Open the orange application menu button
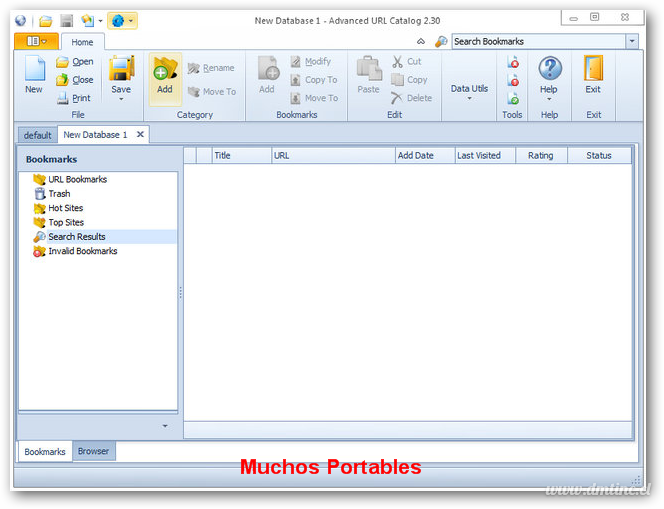 pos(36,41)
